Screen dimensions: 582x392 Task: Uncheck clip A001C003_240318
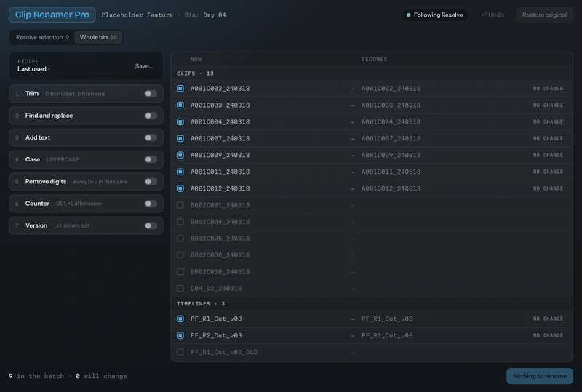click(180, 105)
